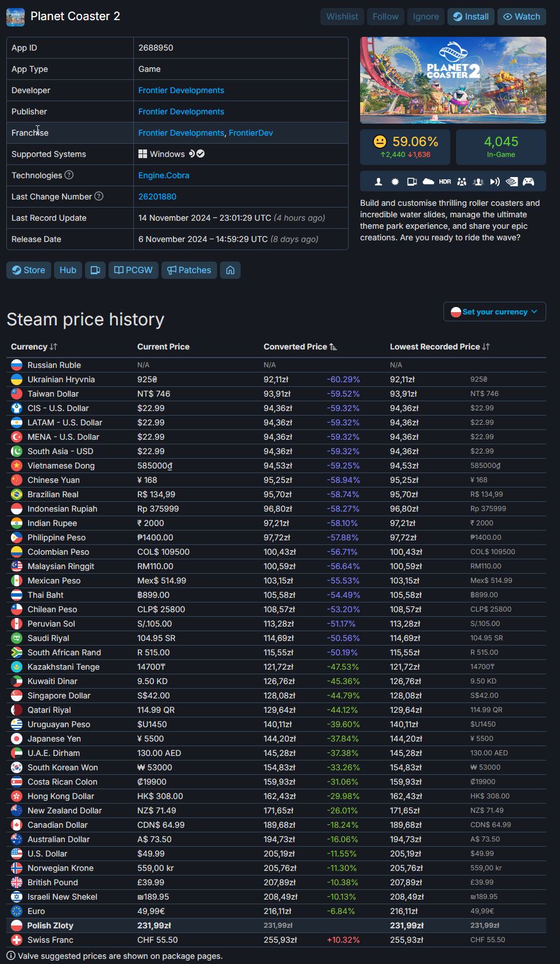Click the sort arrows beside Currency header

pyautogui.click(x=53, y=347)
